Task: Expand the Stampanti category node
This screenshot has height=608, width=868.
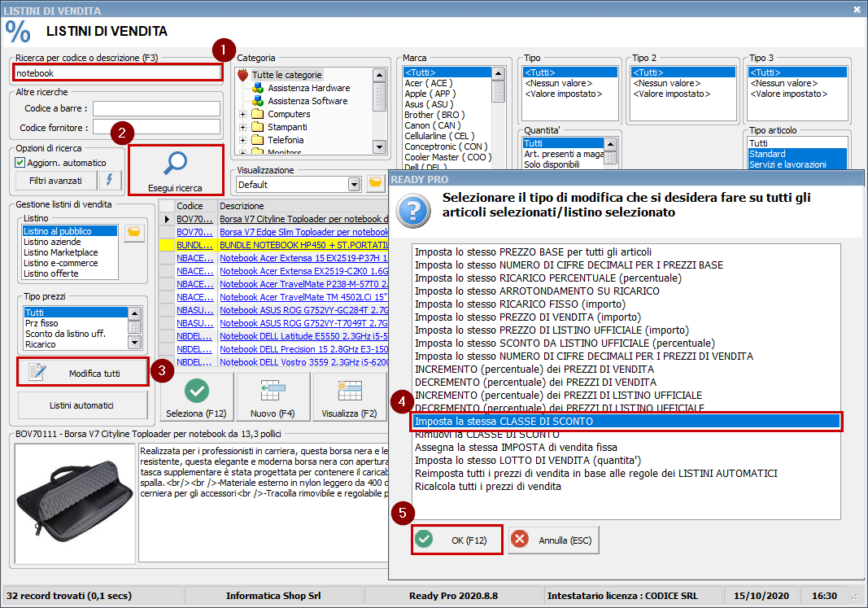Action: [242, 127]
